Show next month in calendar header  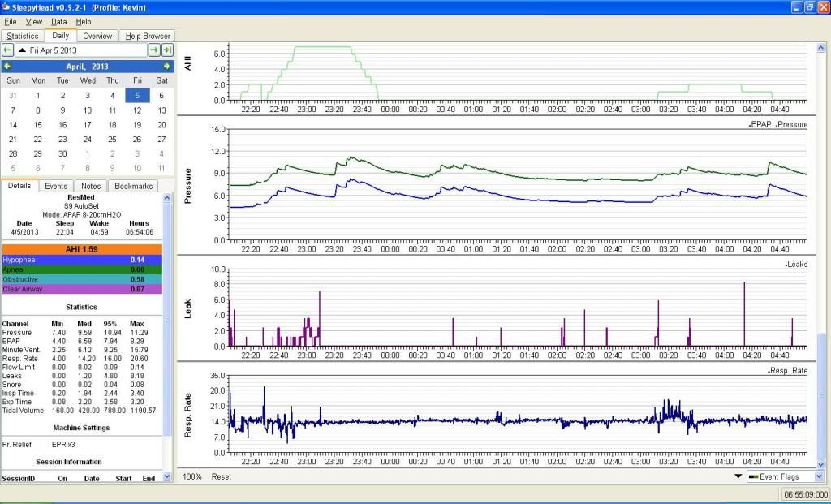tap(167, 67)
